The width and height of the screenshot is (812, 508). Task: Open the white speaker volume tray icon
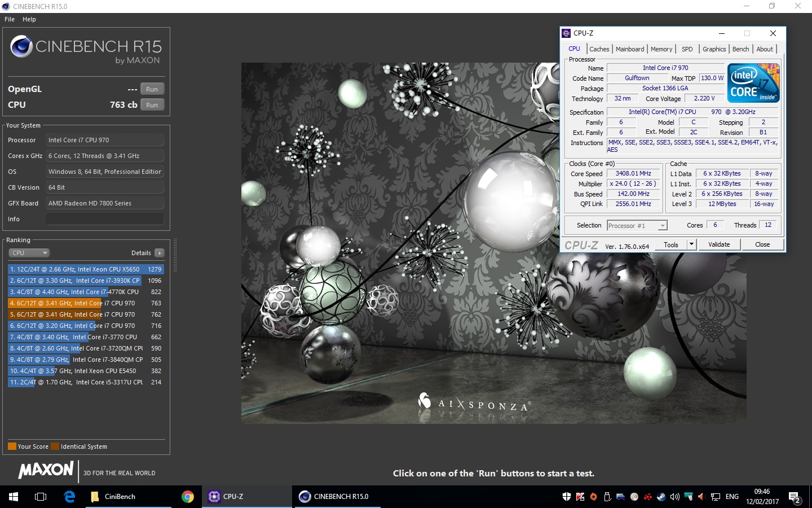pos(675,497)
